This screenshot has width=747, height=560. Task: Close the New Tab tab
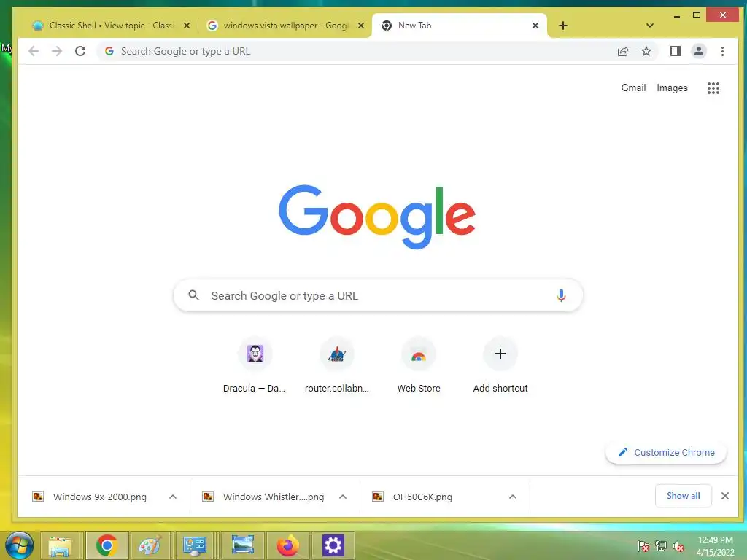pos(535,26)
